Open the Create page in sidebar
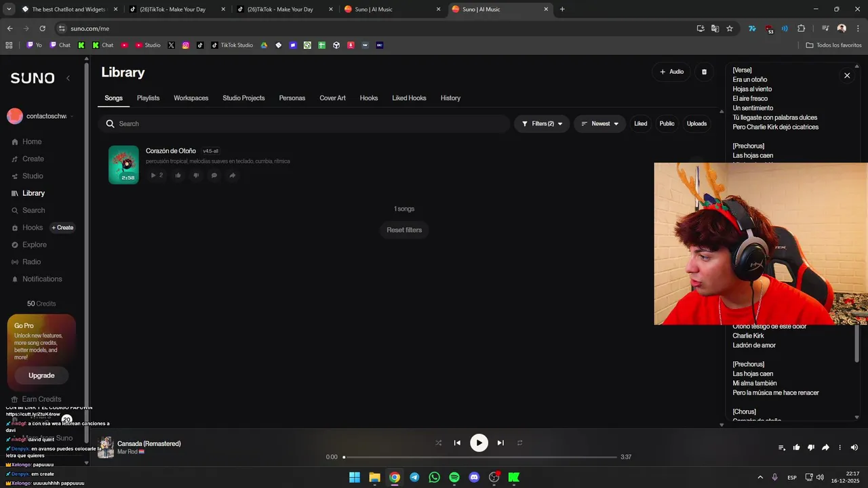This screenshot has width=868, height=488. (28, 159)
